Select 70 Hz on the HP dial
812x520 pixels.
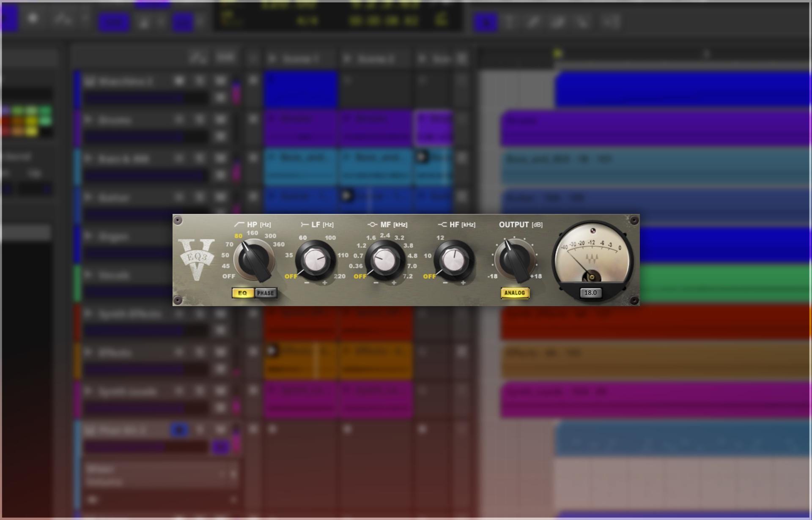(x=229, y=244)
